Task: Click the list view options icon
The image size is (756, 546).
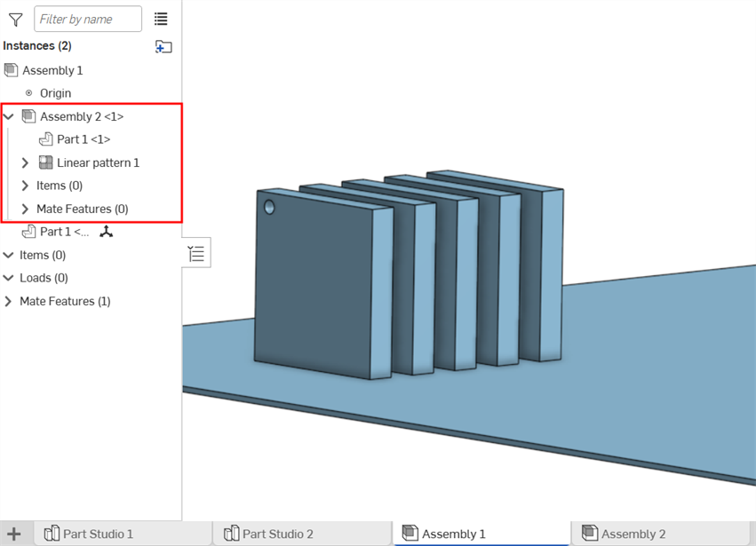Action: pos(161,19)
